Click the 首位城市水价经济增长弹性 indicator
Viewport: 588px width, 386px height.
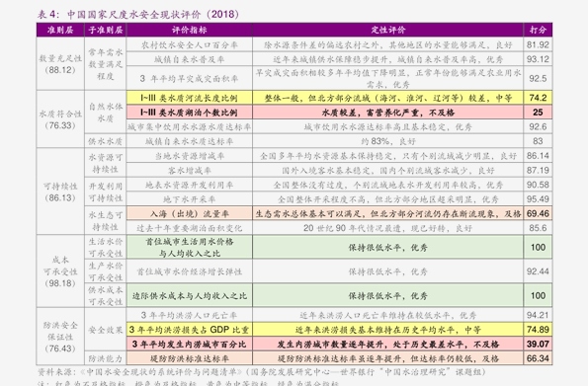[190, 271]
